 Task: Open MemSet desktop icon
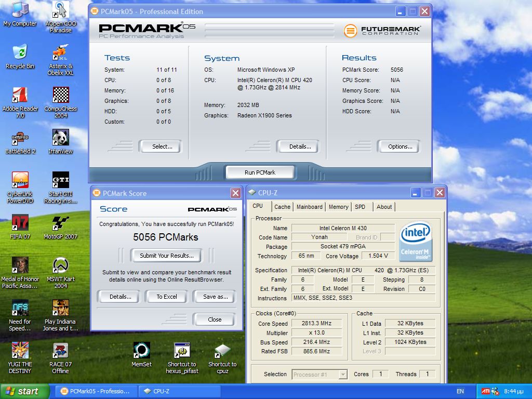pyautogui.click(x=141, y=354)
